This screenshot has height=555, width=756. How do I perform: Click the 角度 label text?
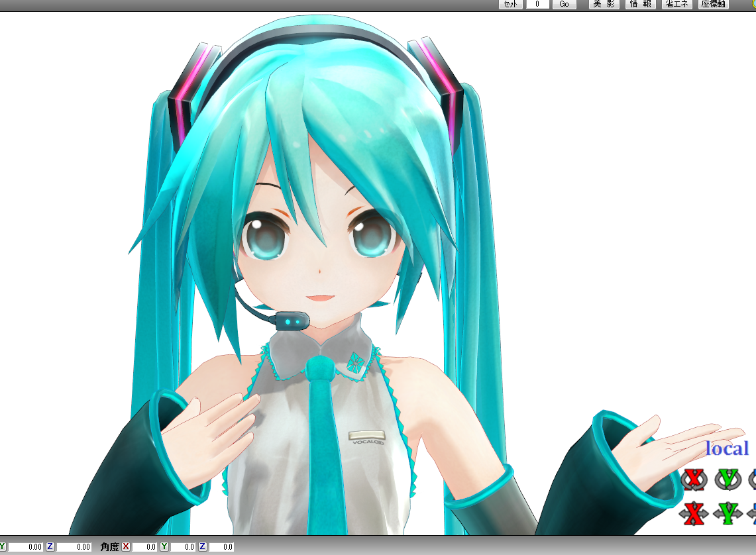(109, 547)
